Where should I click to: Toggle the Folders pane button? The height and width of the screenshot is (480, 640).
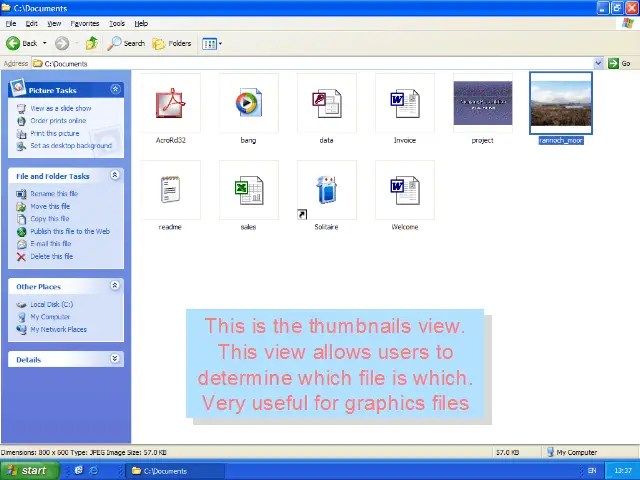coord(172,43)
